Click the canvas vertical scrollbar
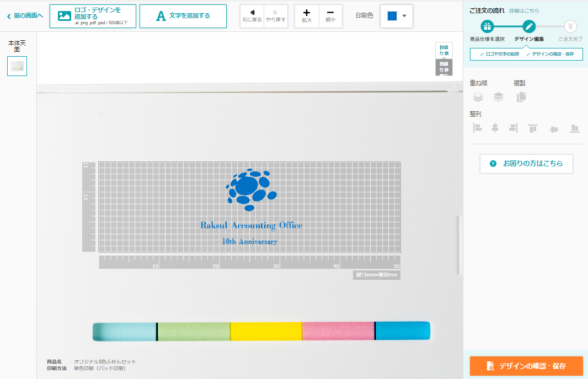The height and width of the screenshot is (379, 588). pyautogui.click(x=458, y=245)
